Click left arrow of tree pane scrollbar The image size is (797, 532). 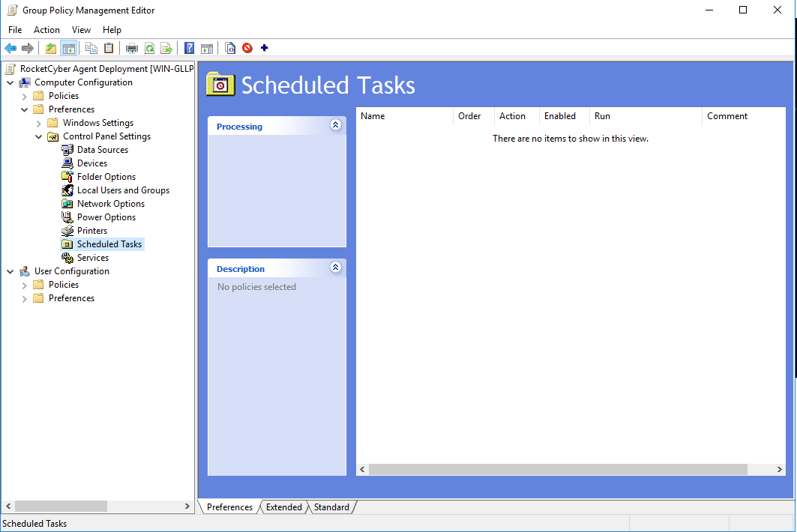pyautogui.click(x=8, y=506)
